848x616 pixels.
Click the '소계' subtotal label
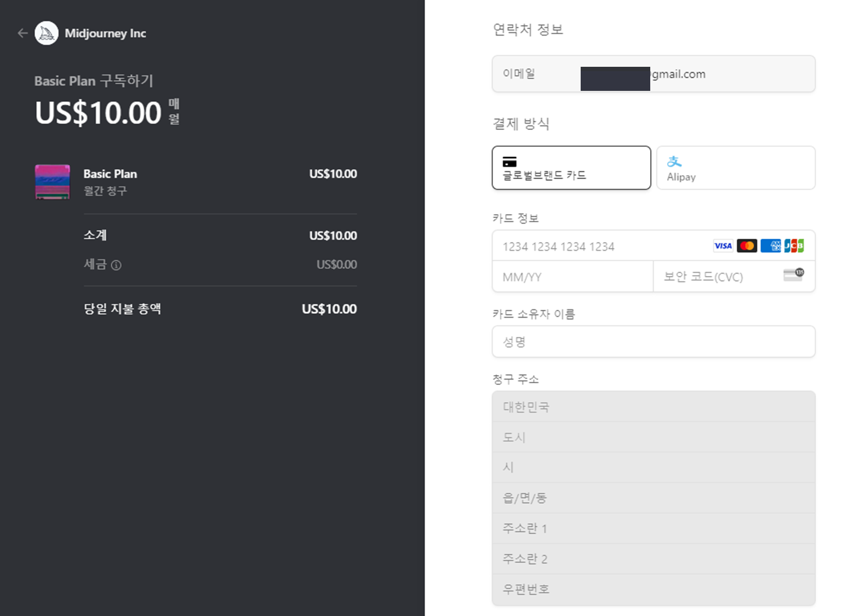(95, 235)
